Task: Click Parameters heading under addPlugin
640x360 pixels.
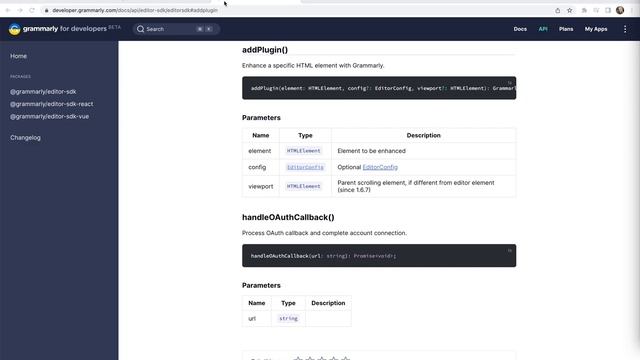Action: coord(261,118)
